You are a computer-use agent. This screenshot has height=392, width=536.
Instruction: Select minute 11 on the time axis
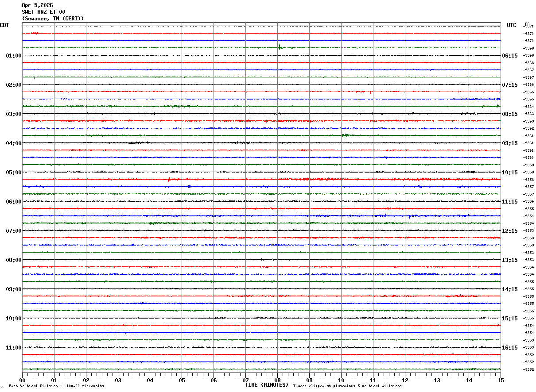[373, 380]
